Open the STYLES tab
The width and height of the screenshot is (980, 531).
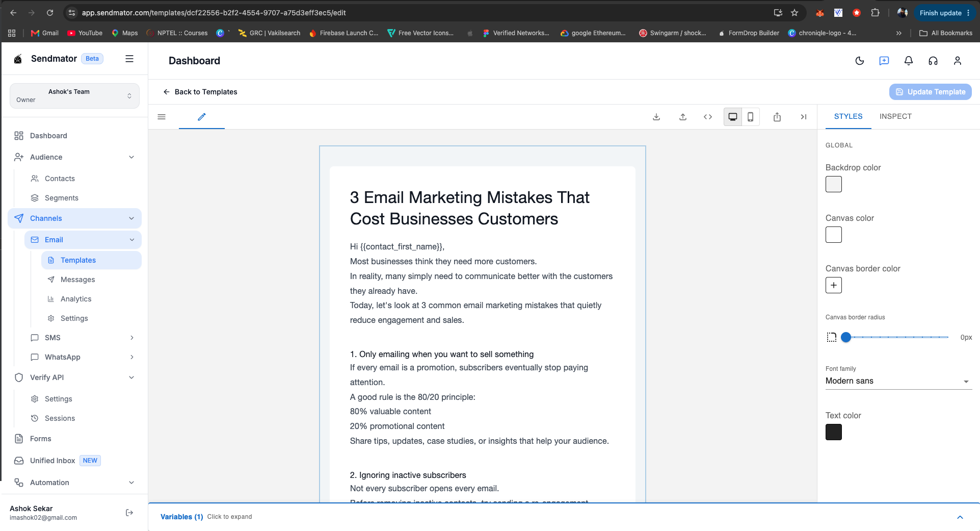pos(848,116)
